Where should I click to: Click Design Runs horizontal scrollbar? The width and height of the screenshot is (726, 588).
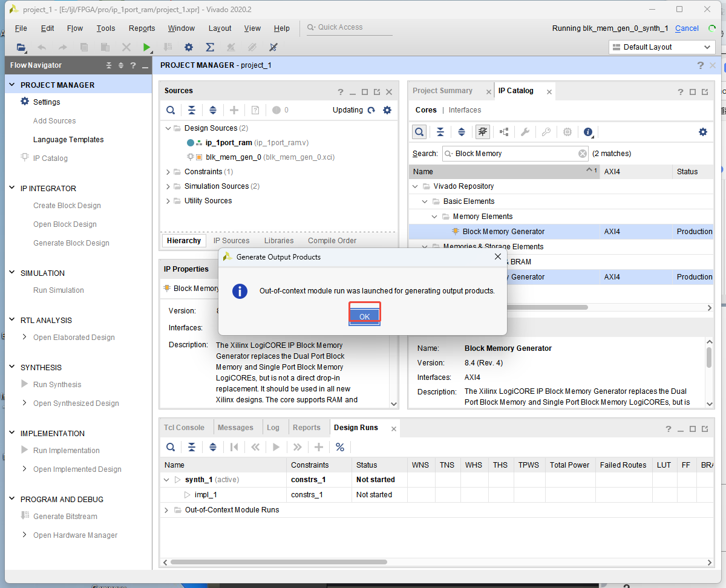[x=280, y=562]
